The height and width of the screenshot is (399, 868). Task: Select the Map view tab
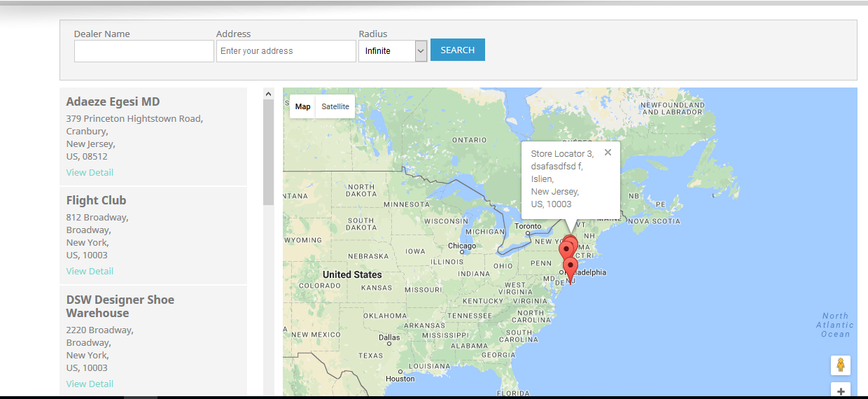coord(302,106)
